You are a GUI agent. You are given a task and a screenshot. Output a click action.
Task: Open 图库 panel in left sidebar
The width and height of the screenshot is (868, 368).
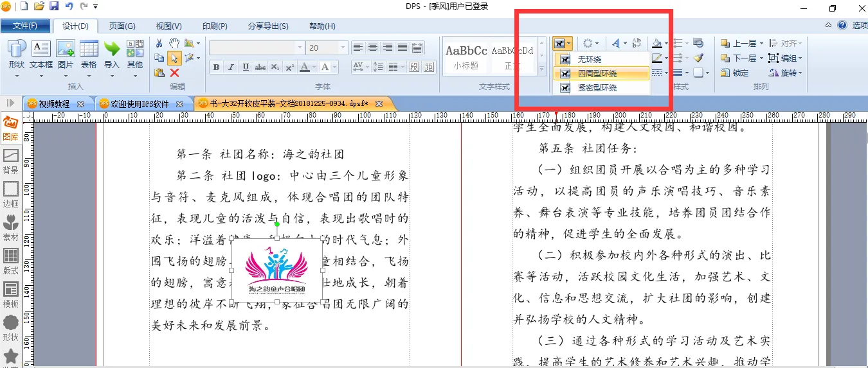[x=11, y=128]
